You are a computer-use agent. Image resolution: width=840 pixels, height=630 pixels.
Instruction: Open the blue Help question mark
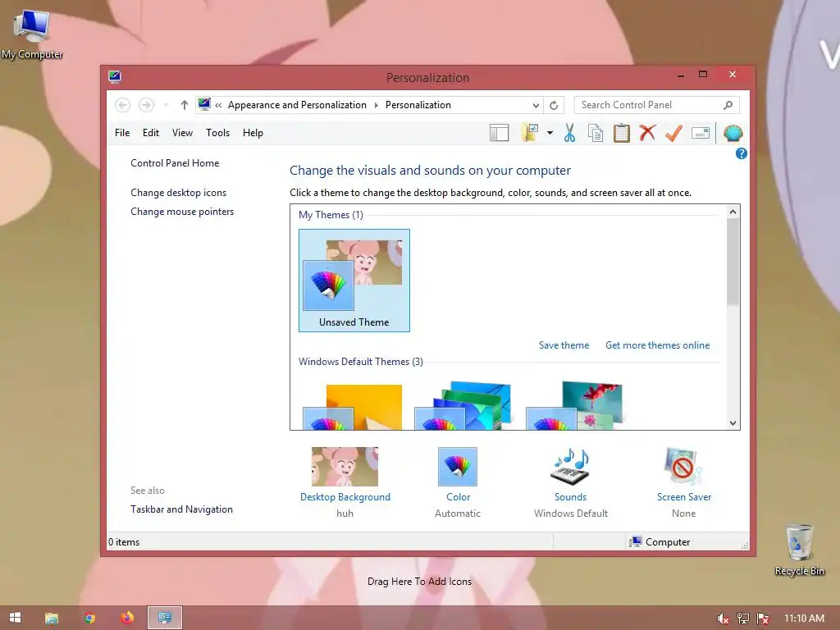pos(741,153)
